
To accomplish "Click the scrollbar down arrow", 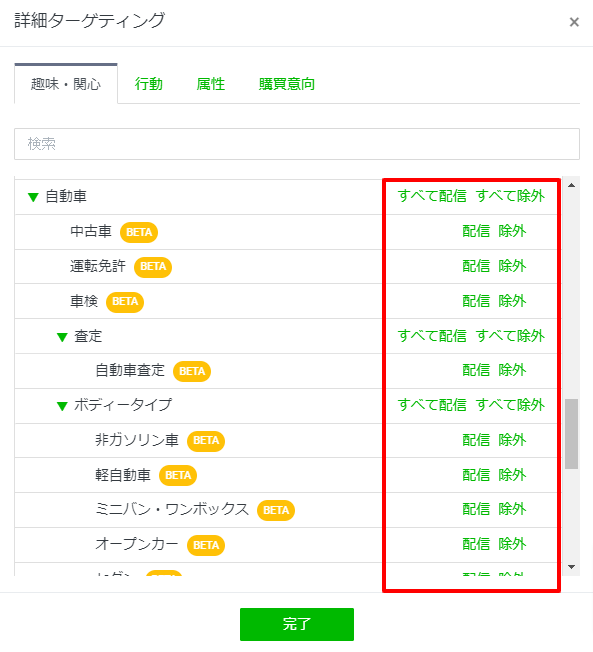I will 571,567.
